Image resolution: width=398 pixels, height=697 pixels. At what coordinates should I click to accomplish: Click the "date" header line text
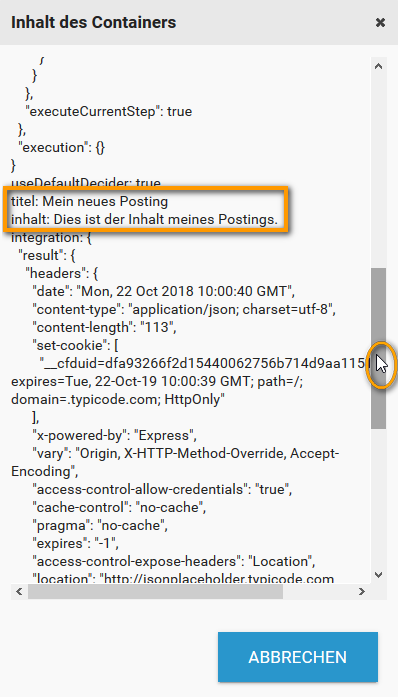[x=164, y=291]
